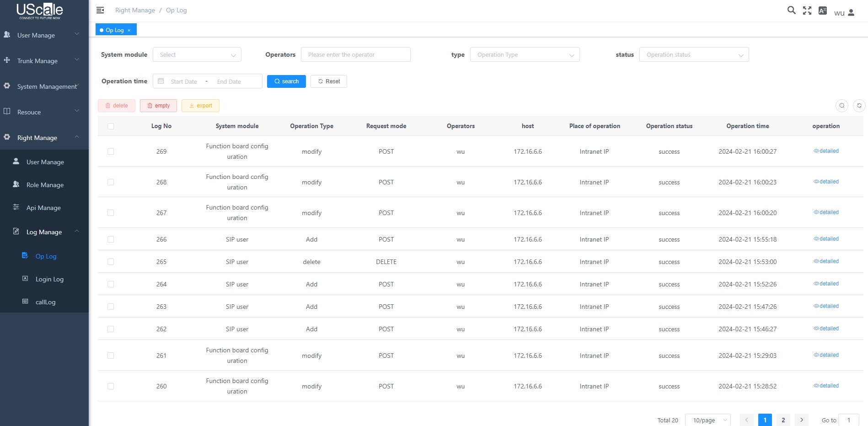The image size is (868, 426).
Task: Click the Right Manage gear icon
Action: click(x=7, y=137)
